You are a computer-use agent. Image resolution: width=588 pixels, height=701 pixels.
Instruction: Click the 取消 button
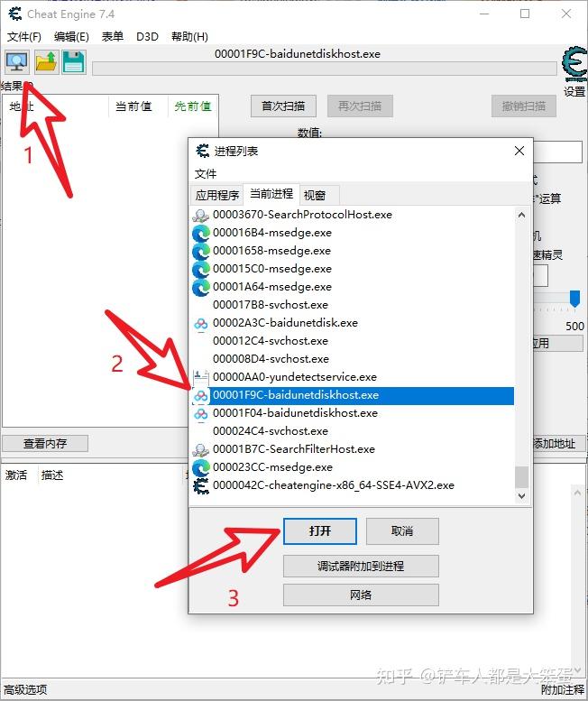click(402, 531)
